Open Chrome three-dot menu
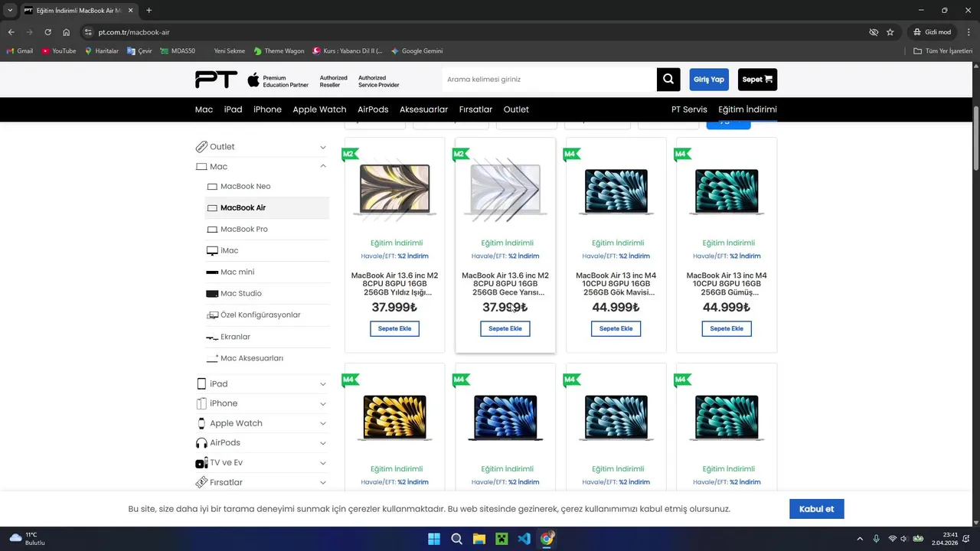This screenshot has width=980, height=551. click(x=968, y=32)
